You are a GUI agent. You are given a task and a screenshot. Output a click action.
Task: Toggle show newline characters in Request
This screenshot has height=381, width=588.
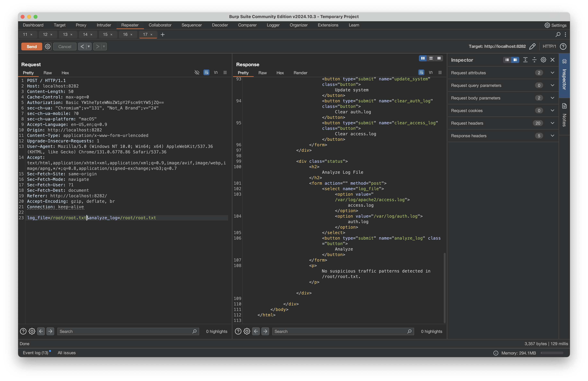(x=216, y=72)
